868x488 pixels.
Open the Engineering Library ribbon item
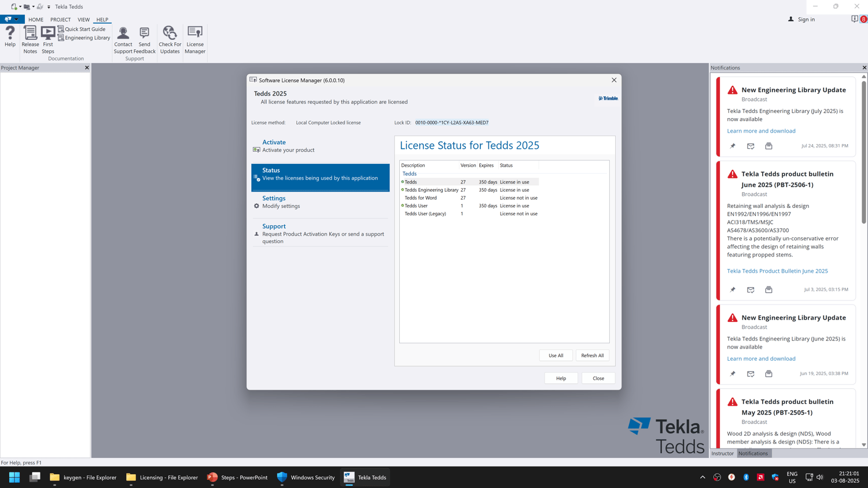pos(84,38)
